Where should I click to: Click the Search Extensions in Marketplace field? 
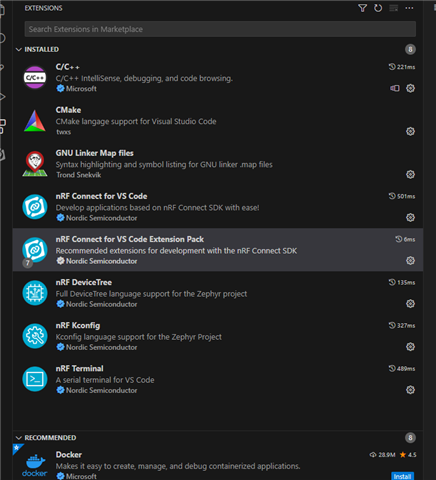pyautogui.click(x=220, y=29)
